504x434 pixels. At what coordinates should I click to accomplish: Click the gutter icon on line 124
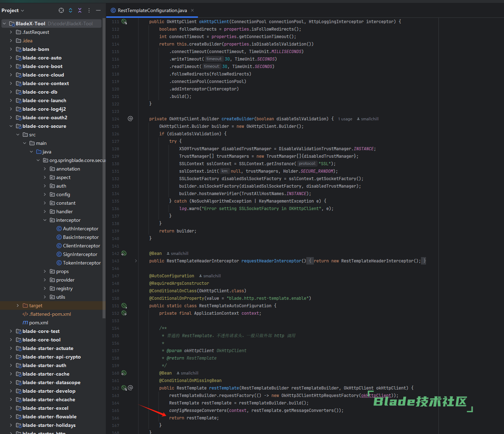[130, 119]
